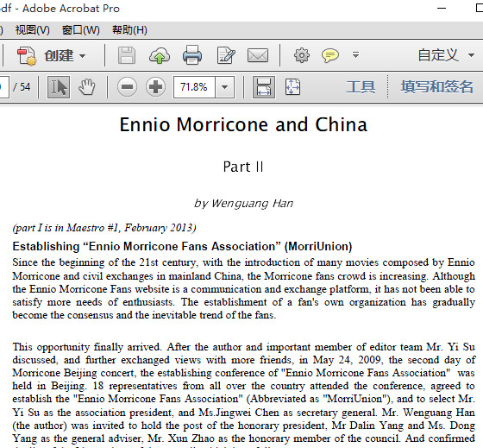Minimize the Acrobat window

click(442, 8)
